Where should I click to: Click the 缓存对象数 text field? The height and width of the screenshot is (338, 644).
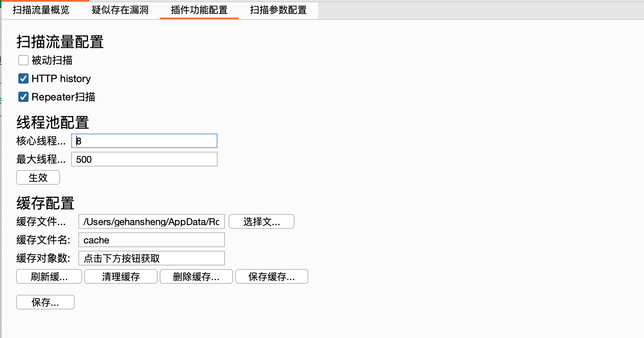[151, 258]
